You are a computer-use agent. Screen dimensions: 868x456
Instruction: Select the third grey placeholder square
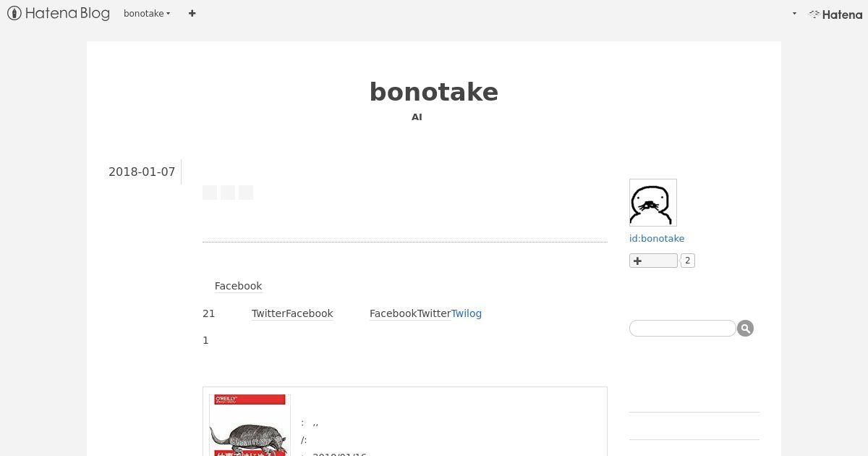coord(246,193)
